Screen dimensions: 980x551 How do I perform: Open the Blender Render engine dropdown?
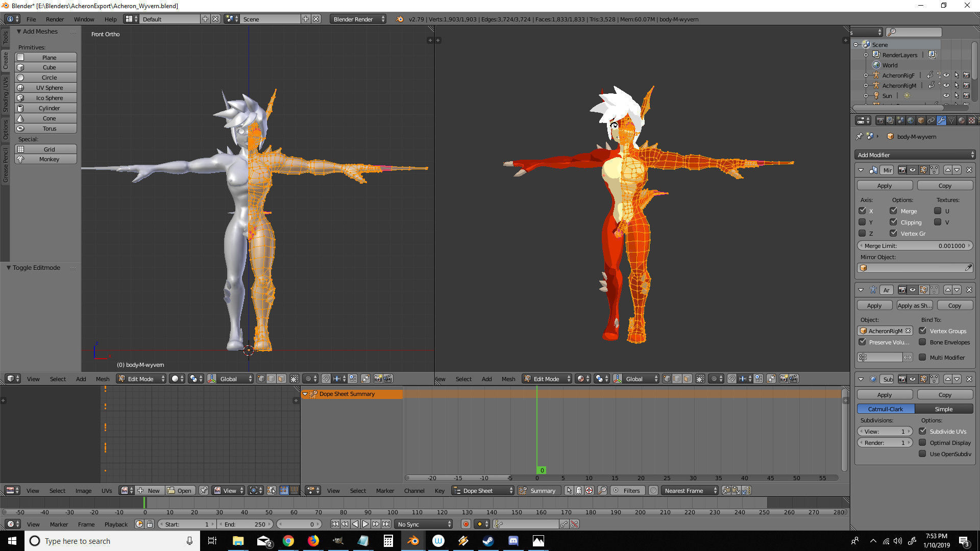point(358,19)
